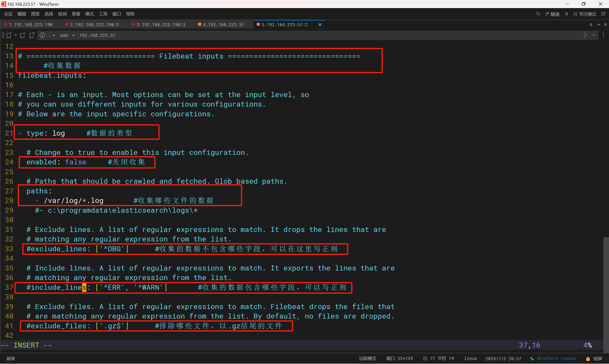Toggle 专注模式 focus mode
The width and height of the screenshot is (609, 364).
pos(585,14)
